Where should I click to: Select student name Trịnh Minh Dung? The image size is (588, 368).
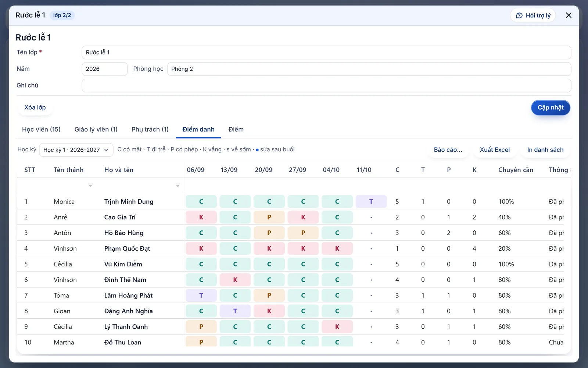coord(129,202)
